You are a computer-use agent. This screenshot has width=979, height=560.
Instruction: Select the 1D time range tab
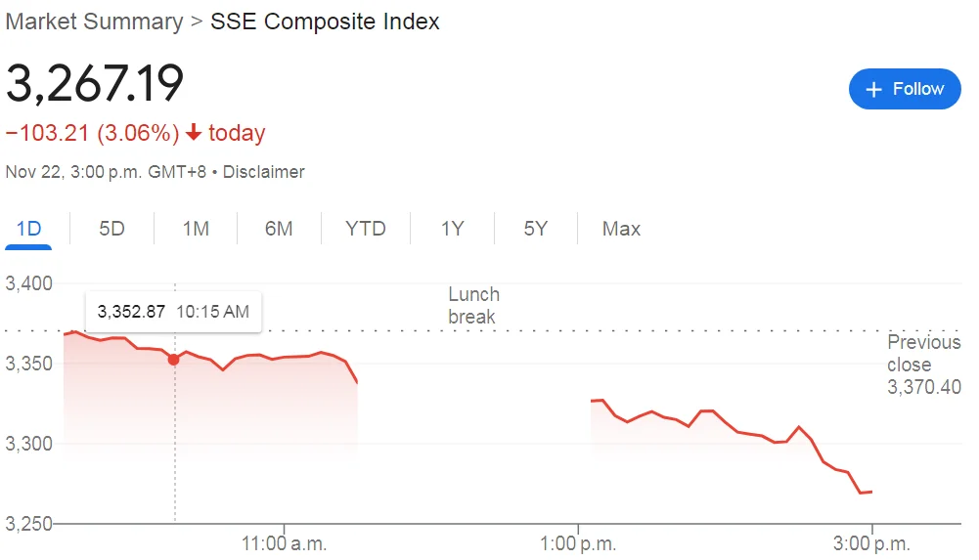coord(28,229)
